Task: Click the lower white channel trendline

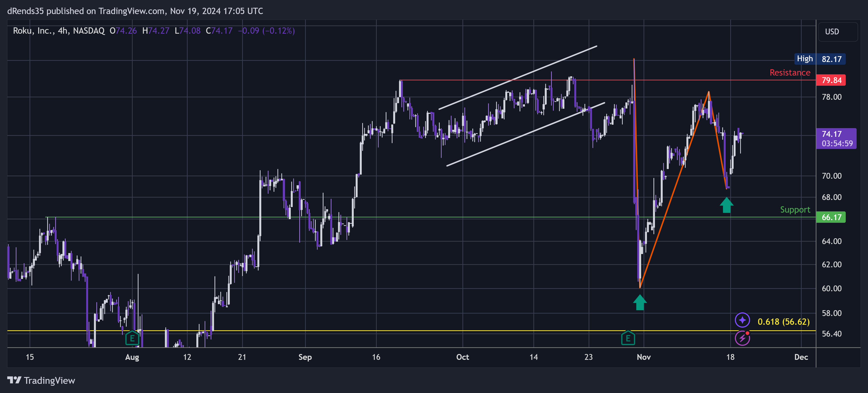Action: tap(526, 134)
